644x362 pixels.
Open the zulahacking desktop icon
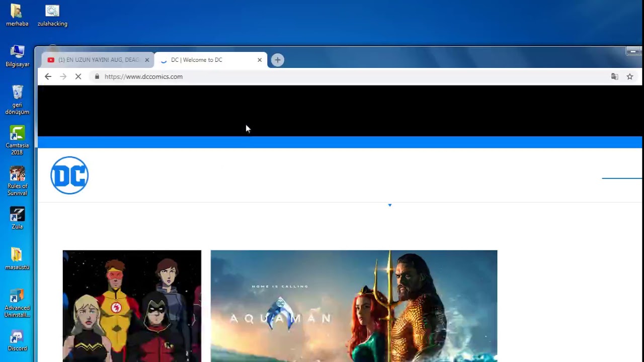tap(52, 15)
